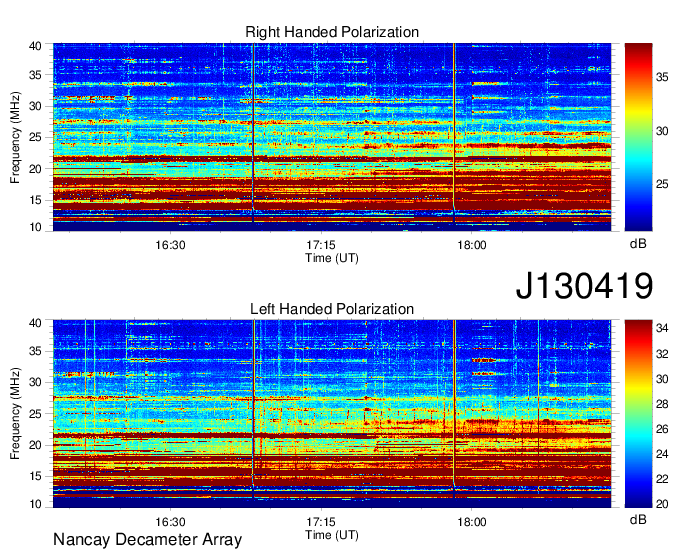Viewport: 680px width, 552px height.
Task: Click 17:15 tick under left-handed plot
Action: click(x=321, y=522)
